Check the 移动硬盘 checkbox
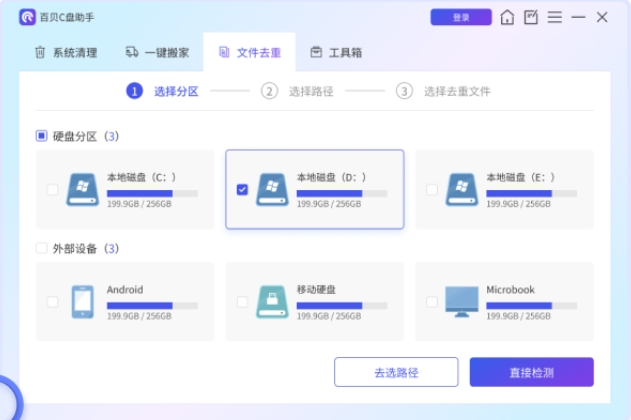The width and height of the screenshot is (631, 420). [242, 302]
